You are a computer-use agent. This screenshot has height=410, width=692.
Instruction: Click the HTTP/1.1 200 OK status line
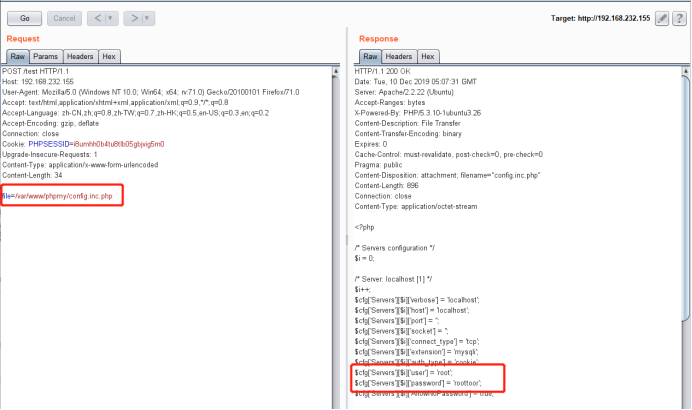pyautogui.click(x=383, y=71)
